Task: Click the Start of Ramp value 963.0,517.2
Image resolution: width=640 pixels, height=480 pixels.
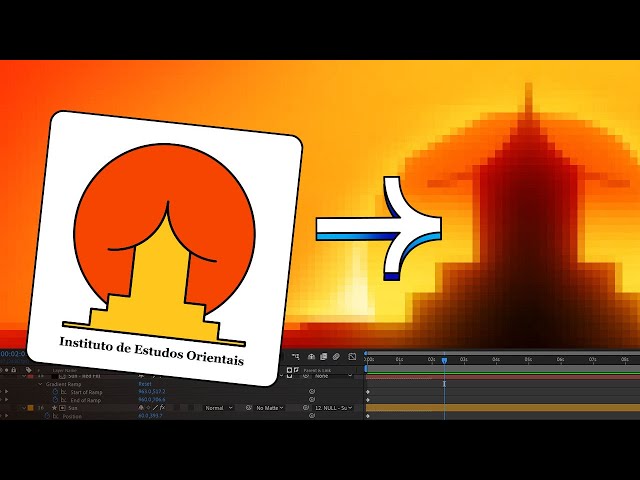Action: [151, 392]
